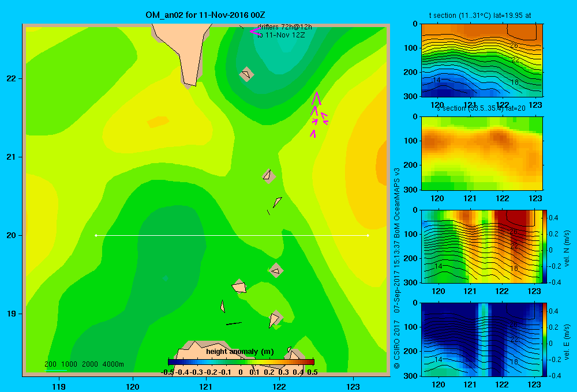Click the island near 18.9N 122E
The width and height of the screenshot is (577, 392).
click(275, 319)
